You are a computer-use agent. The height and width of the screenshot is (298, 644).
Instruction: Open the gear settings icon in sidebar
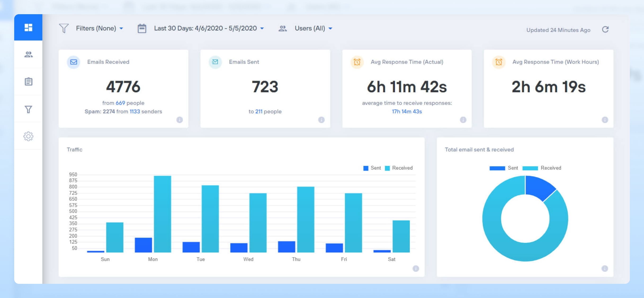point(28,136)
